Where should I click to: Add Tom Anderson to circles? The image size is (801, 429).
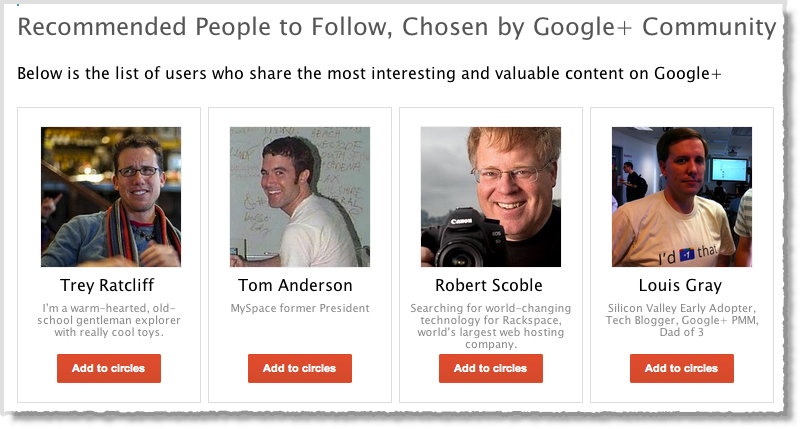[x=300, y=368]
